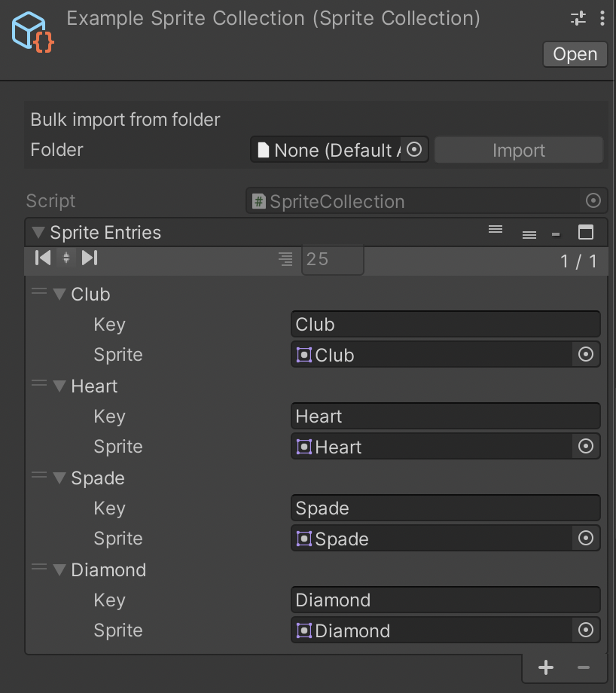Viewport: 616px width, 693px height.
Task: Remove selected entry with the minus button
Action: (x=583, y=667)
